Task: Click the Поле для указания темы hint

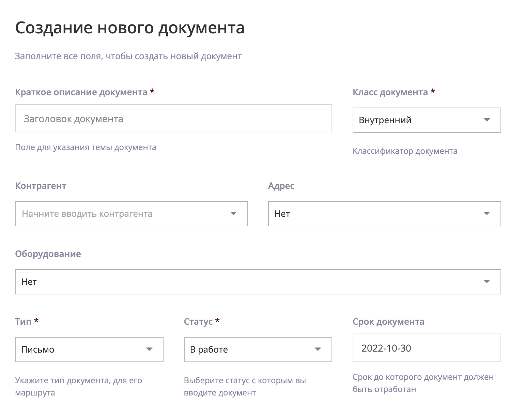Action: 86,147
